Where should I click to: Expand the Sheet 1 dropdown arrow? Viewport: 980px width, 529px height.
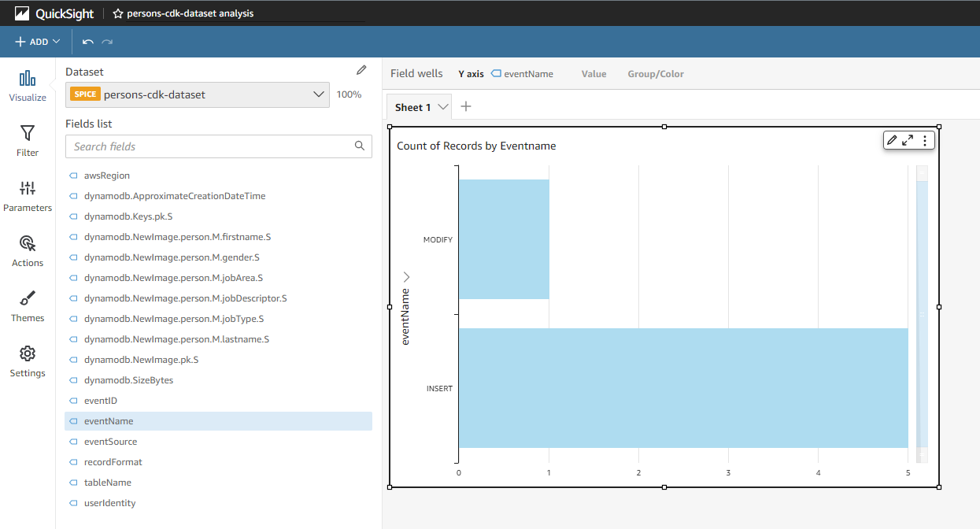(x=442, y=106)
